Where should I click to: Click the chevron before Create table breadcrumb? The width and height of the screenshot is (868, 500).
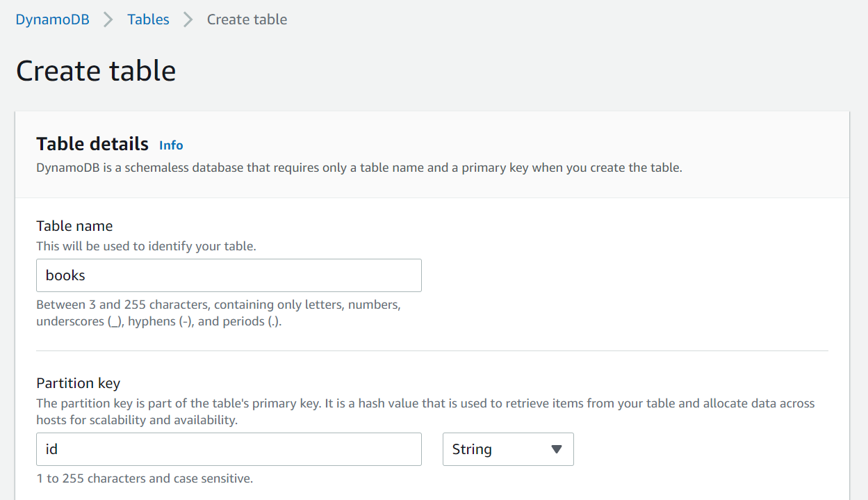(188, 19)
